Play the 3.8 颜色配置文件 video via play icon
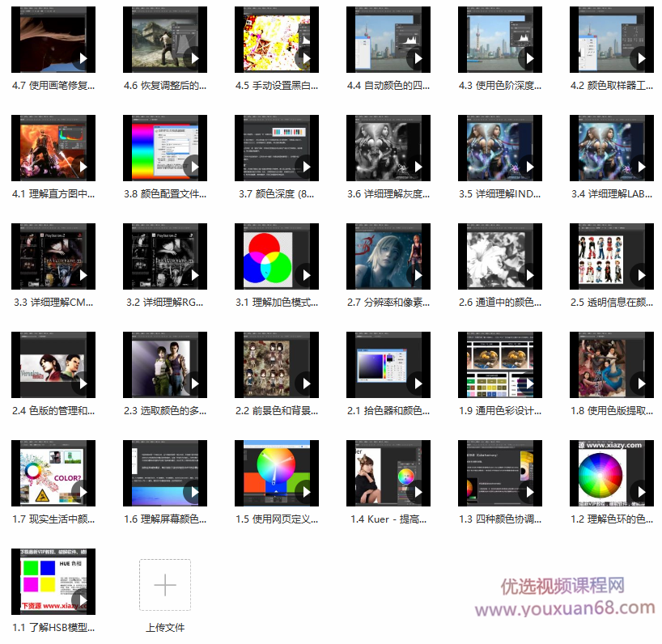 click(x=194, y=167)
